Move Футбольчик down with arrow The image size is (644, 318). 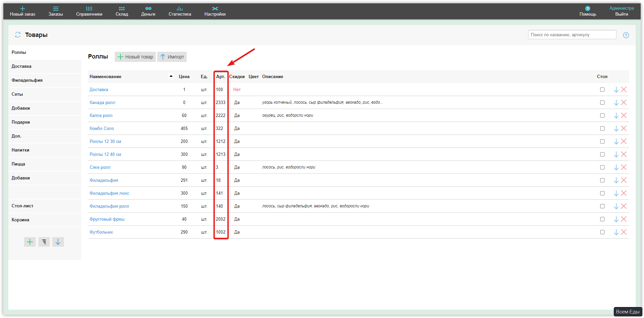pyautogui.click(x=616, y=232)
